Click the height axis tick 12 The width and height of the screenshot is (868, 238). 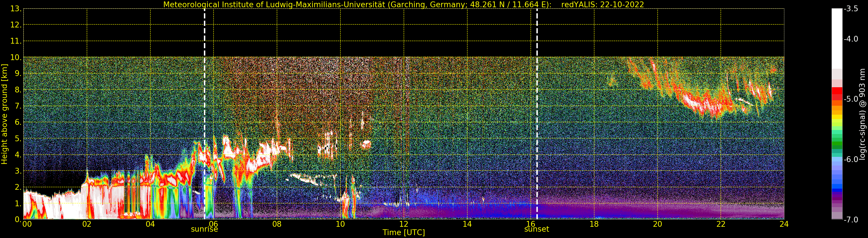pyautogui.click(x=16, y=25)
